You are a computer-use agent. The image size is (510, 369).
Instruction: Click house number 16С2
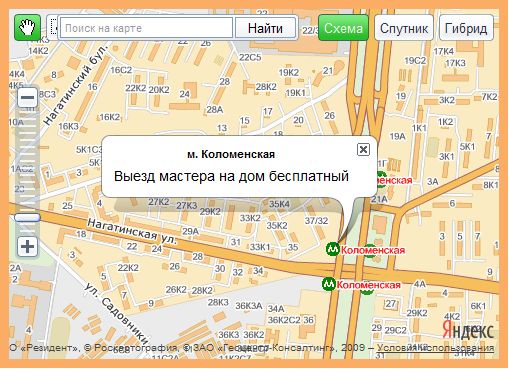click(x=121, y=70)
